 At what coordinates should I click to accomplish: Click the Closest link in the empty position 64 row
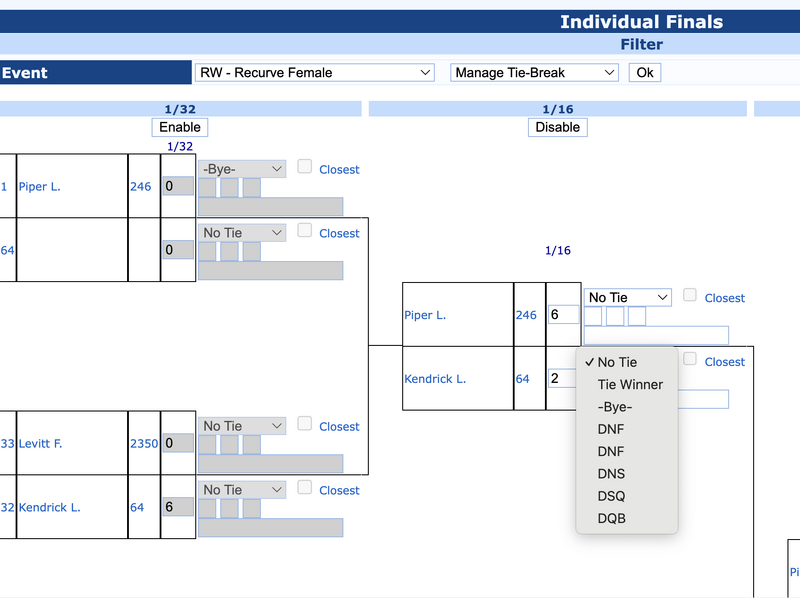click(x=339, y=234)
